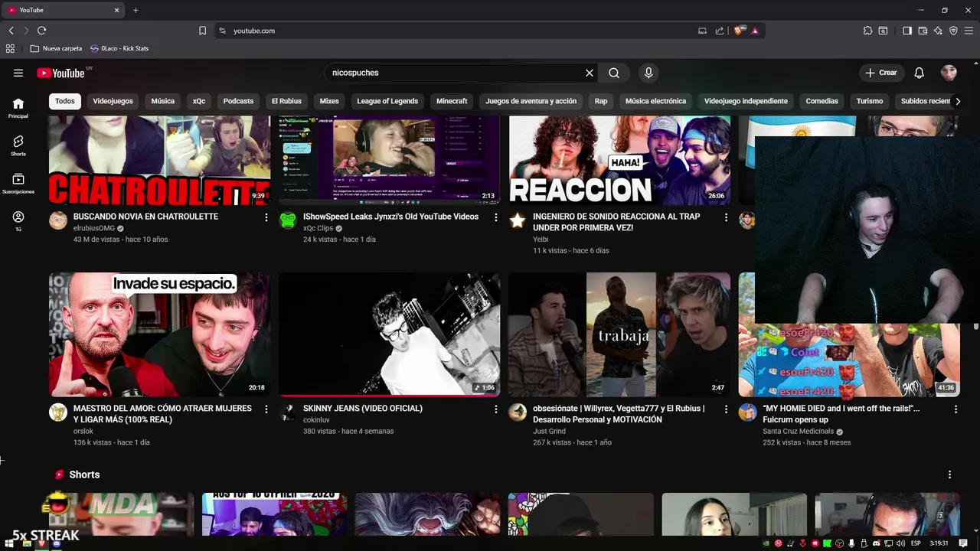Image resolution: width=980 pixels, height=551 pixels.
Task: Select Juegos de aventura y acción chip
Action: click(531, 101)
